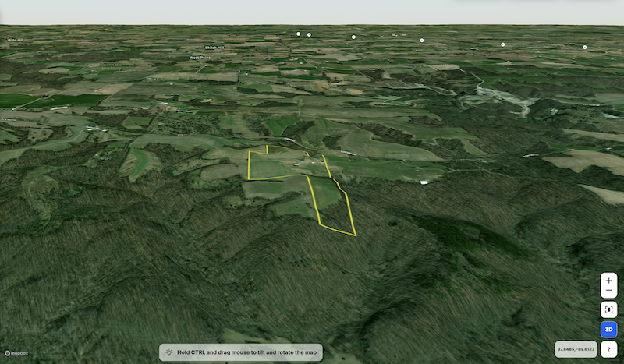Zoom out with the minus button
The height and width of the screenshot is (364, 624).
coord(609,292)
